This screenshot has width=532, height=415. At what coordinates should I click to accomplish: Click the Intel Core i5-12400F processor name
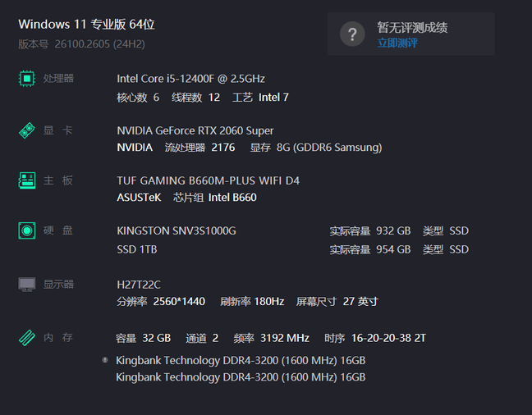tap(190, 79)
